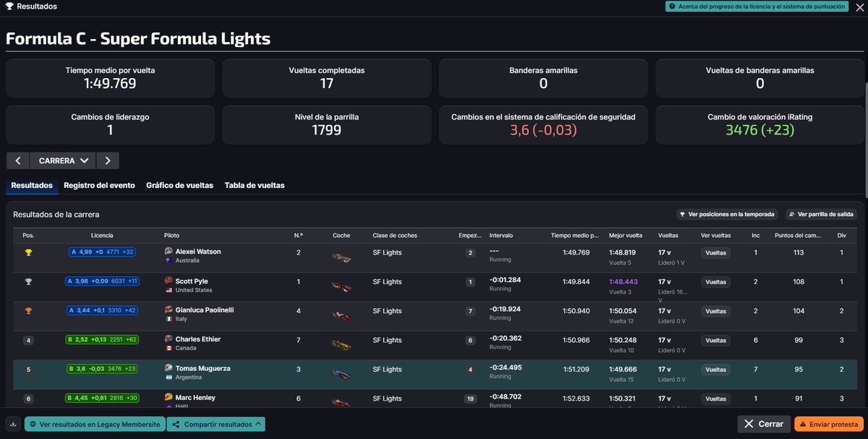868x439 pixels.
Task: Click the Tiempo medio por vuelta stat card
Action: click(x=110, y=78)
